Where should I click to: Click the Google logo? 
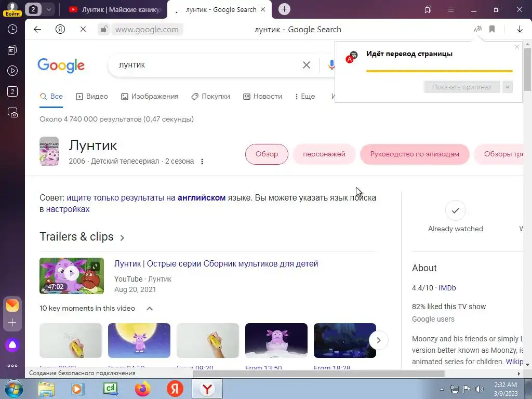point(61,65)
